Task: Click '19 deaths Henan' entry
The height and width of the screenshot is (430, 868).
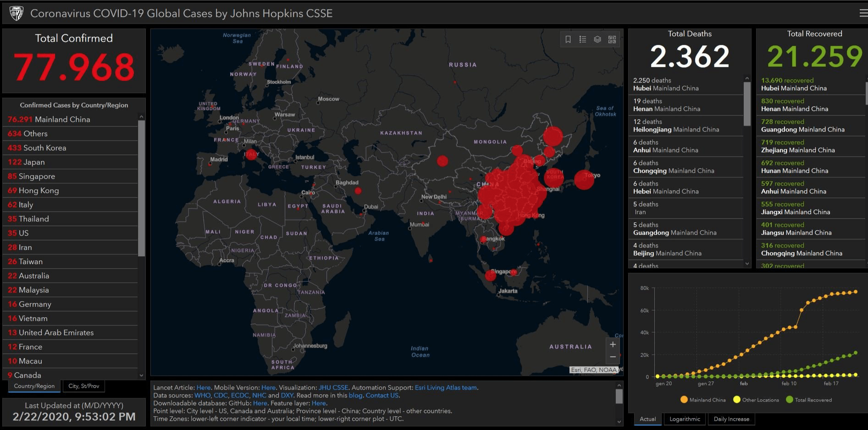Action: pyautogui.click(x=686, y=105)
